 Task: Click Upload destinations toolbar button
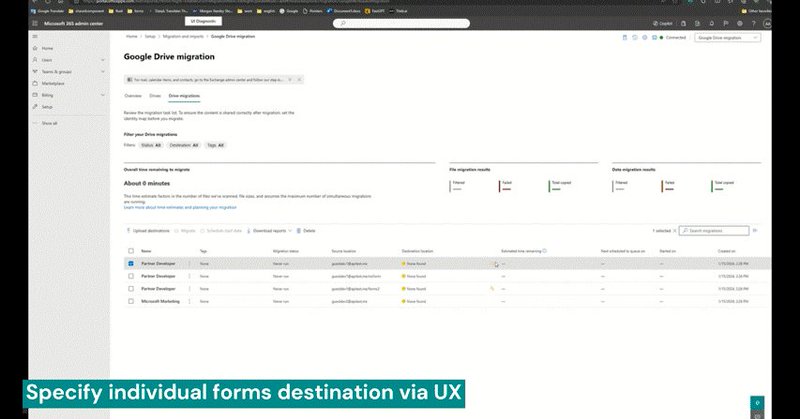[148, 231]
